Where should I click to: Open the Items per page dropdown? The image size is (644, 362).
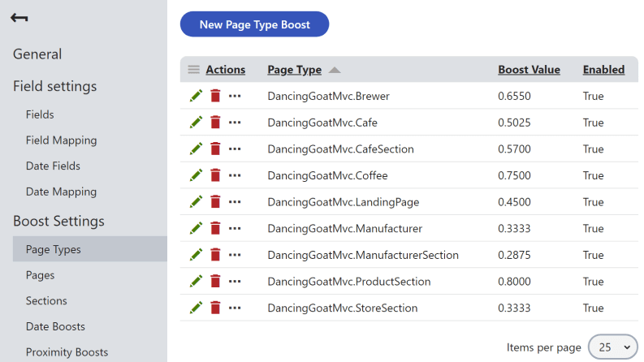click(x=613, y=347)
